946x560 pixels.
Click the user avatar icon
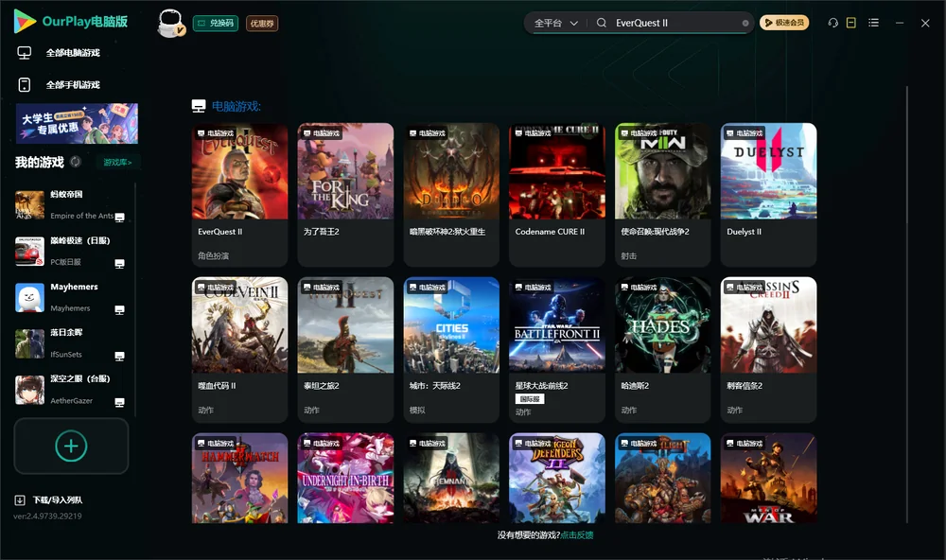[170, 24]
